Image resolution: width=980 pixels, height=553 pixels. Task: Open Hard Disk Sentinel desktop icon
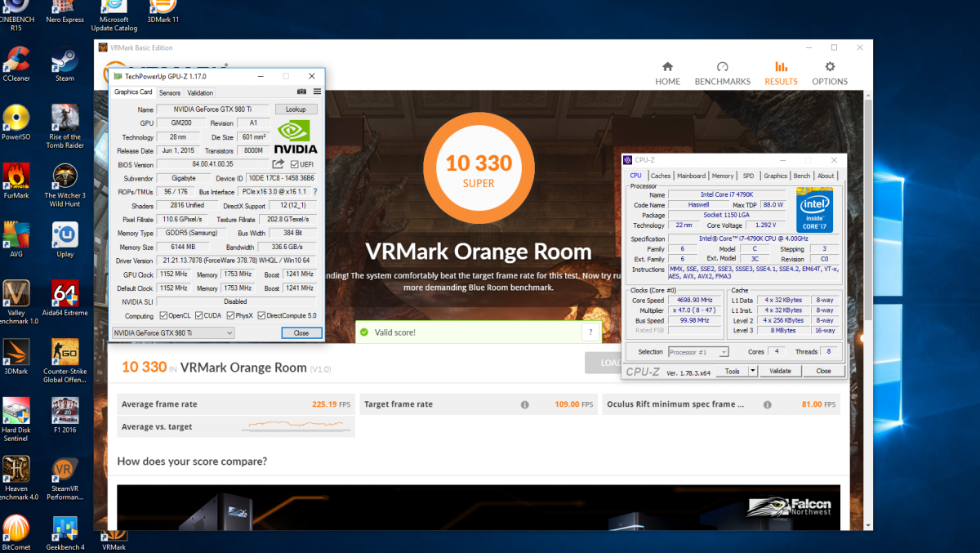[16, 420]
